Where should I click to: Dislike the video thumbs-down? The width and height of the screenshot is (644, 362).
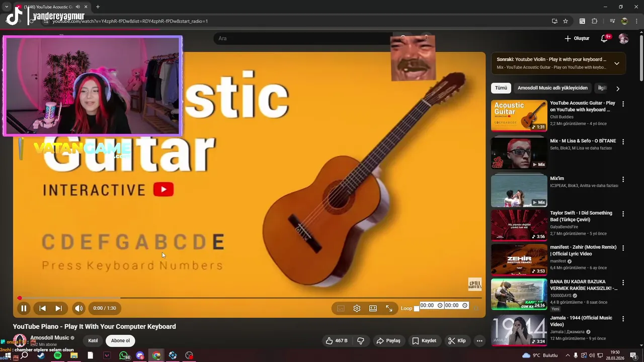[x=361, y=340]
